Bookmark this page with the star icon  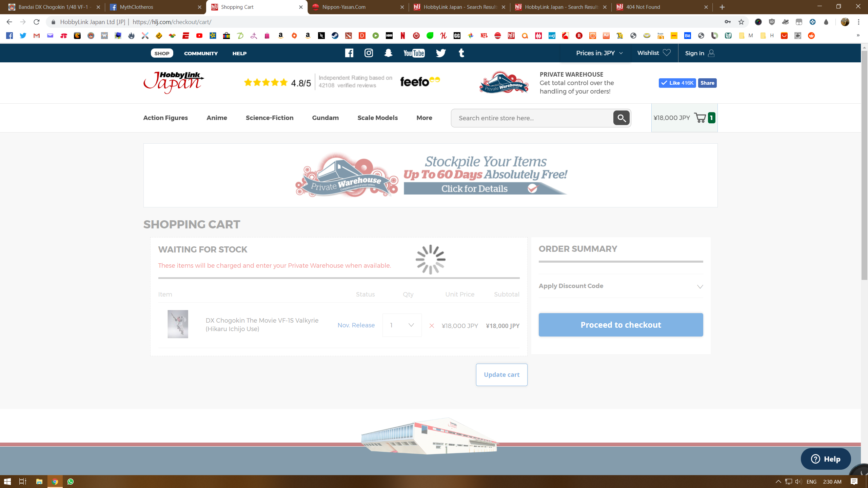(x=741, y=22)
